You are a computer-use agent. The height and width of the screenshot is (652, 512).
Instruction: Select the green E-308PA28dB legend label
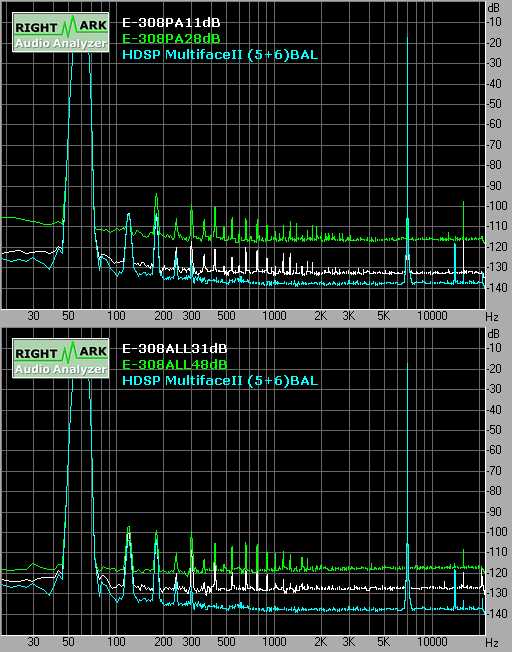coord(171,38)
